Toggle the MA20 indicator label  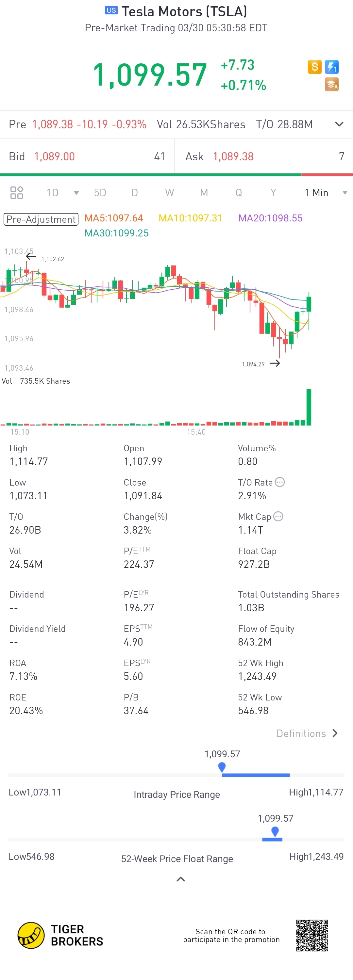coord(270,218)
